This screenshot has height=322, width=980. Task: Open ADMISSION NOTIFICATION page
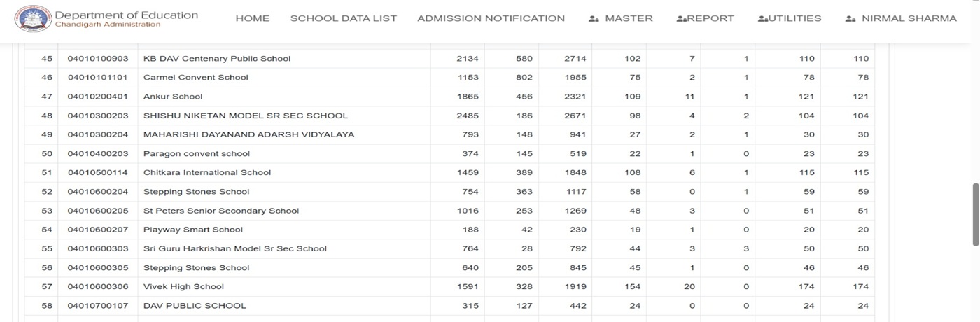tap(491, 19)
